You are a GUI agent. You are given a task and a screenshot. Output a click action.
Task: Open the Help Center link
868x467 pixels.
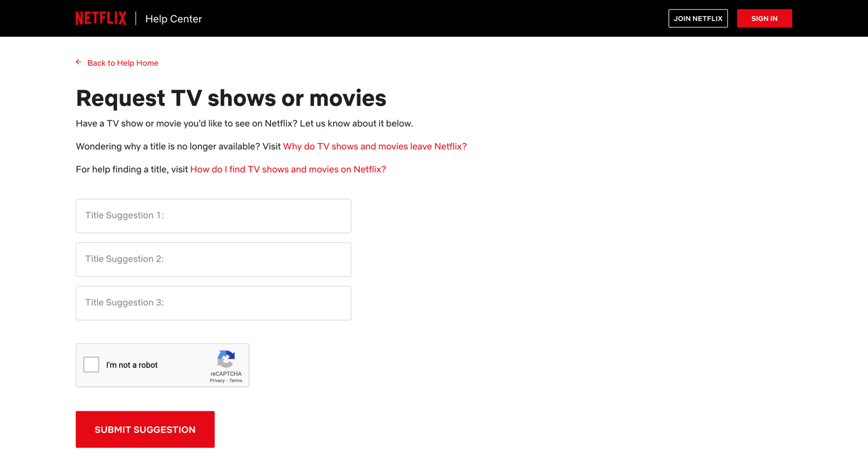173,19
